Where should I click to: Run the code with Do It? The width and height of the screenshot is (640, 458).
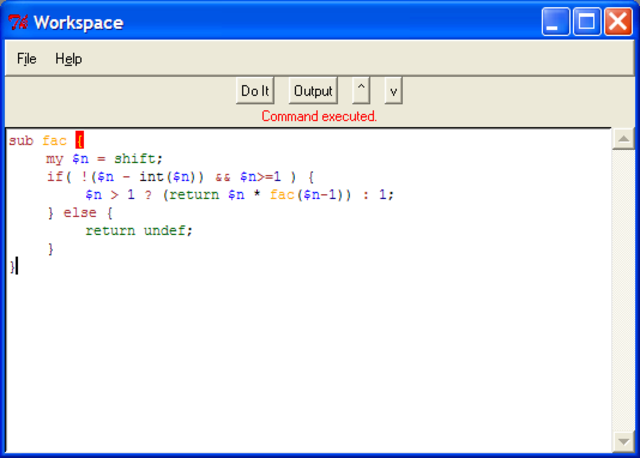coord(255,91)
